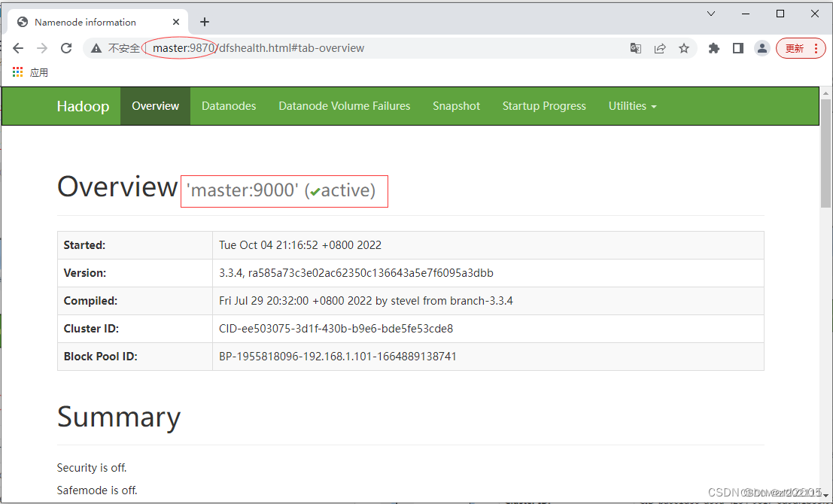Toggle the browser side panel icon

(738, 48)
